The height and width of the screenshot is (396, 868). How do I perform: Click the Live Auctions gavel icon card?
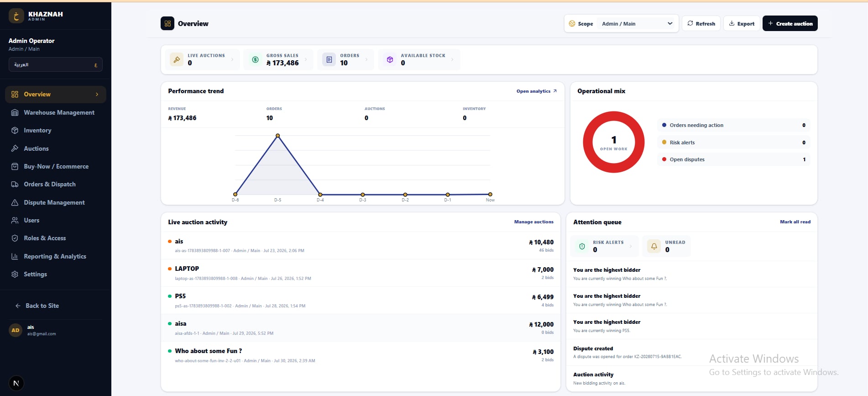(x=177, y=59)
